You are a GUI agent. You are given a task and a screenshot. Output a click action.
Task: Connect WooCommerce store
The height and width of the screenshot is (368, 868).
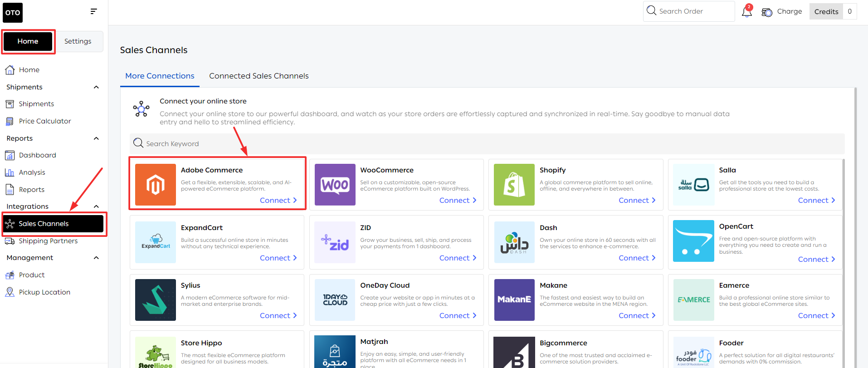click(458, 200)
